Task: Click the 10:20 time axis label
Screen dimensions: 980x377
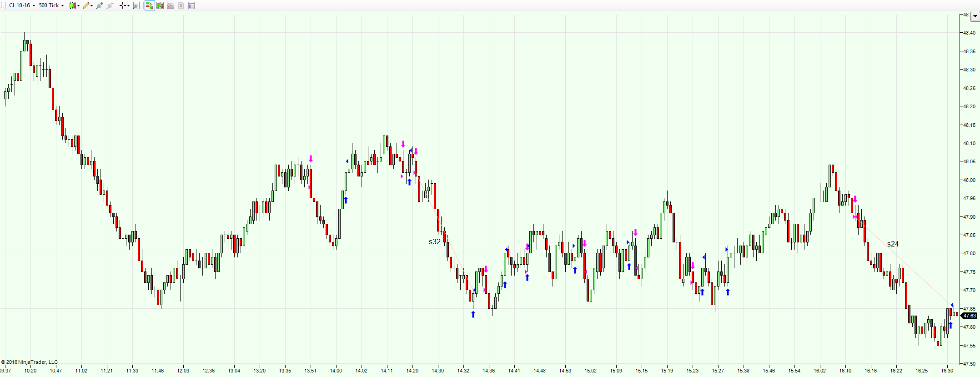Action: [30, 371]
